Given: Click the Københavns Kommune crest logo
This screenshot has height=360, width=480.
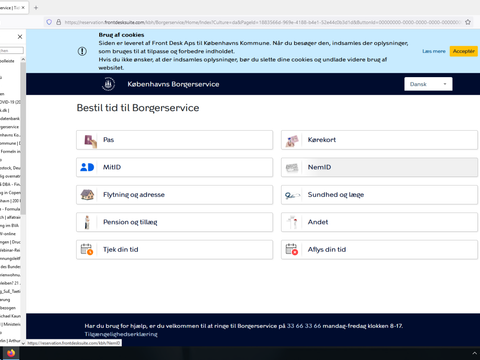Looking at the screenshot, I should pyautogui.click(x=108, y=84).
